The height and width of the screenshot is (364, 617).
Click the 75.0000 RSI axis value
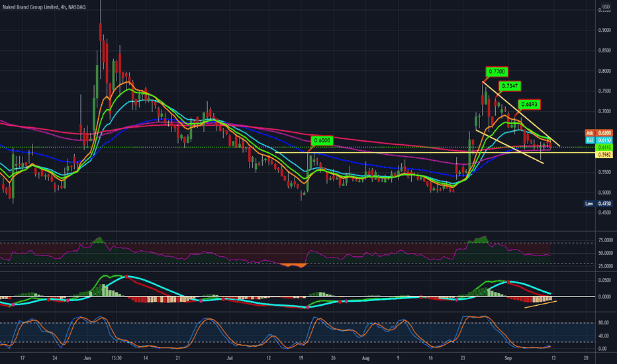coord(605,240)
